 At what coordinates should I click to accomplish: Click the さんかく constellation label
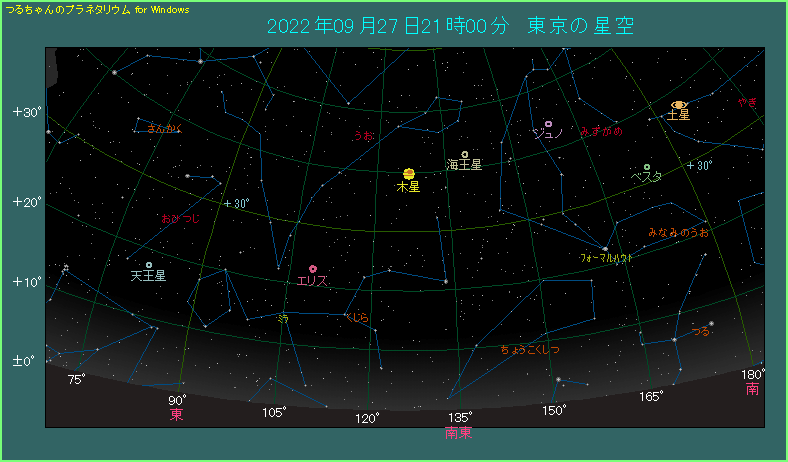point(162,129)
